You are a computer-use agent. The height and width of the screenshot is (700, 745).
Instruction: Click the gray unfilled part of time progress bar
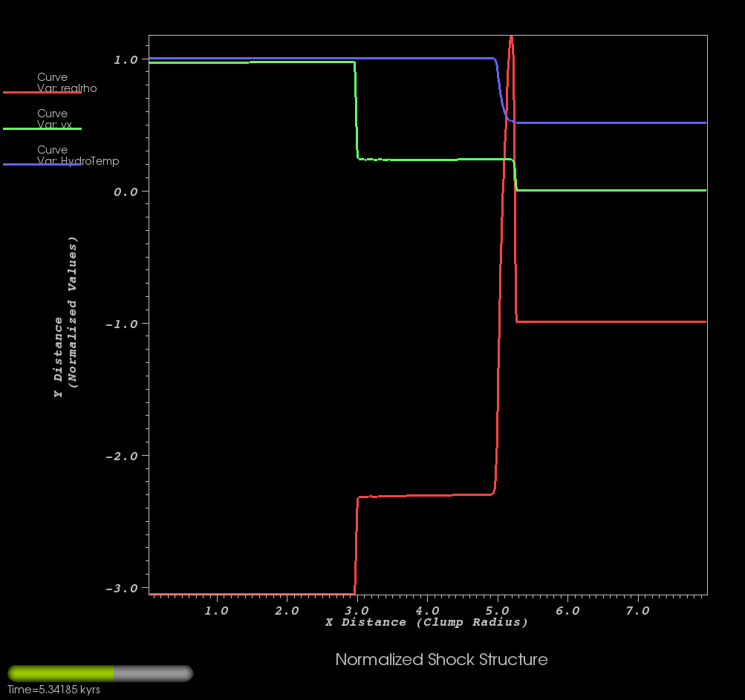click(152, 673)
